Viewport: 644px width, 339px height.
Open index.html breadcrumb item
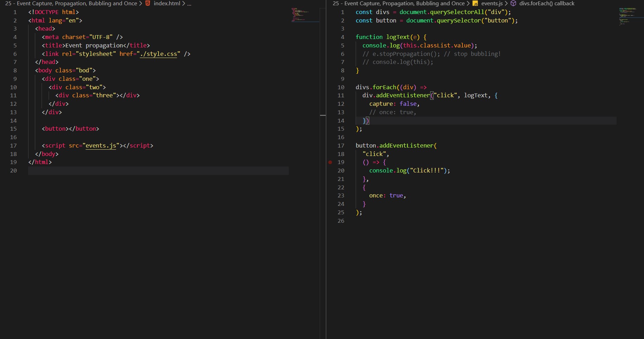167,3
